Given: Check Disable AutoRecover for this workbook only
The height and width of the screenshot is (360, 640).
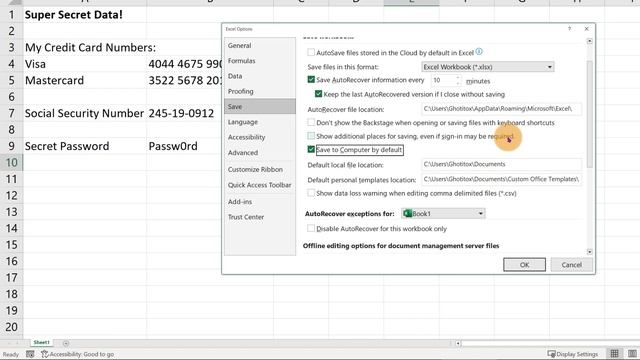Looking at the screenshot, I should tap(311, 228).
